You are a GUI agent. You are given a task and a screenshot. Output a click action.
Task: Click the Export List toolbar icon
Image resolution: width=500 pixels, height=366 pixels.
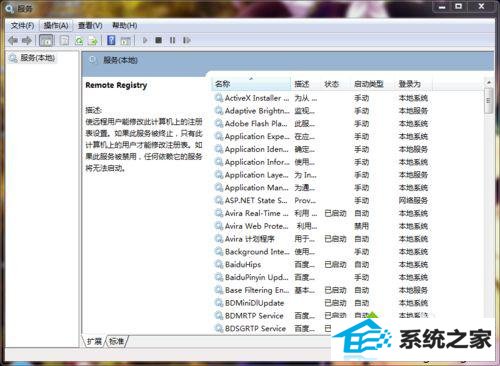93,41
